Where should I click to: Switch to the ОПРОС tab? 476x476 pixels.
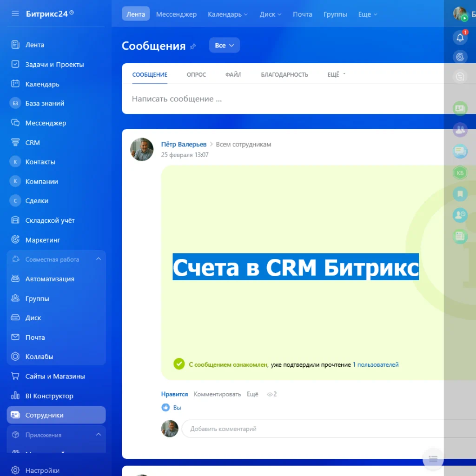point(196,74)
